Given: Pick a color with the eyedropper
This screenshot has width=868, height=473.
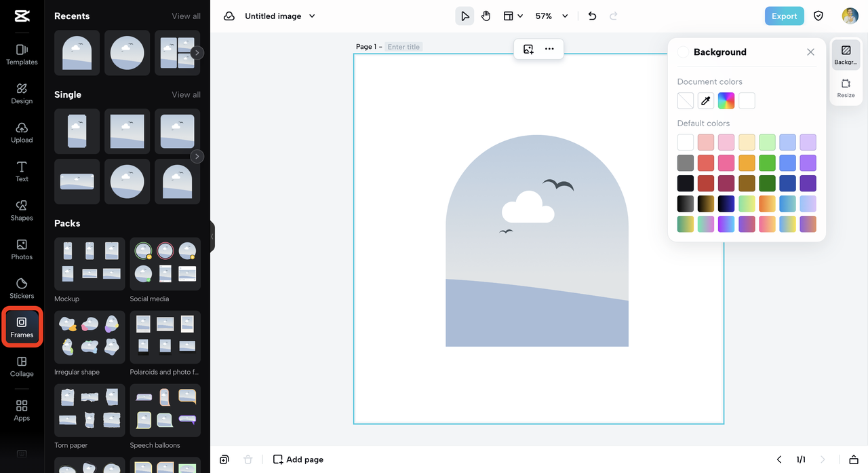Looking at the screenshot, I should click(x=706, y=101).
